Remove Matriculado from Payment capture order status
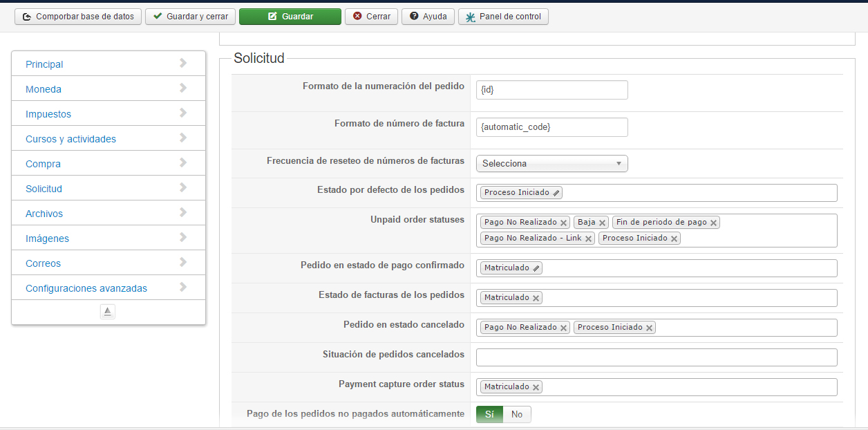Image resolution: width=868 pixels, height=430 pixels. click(x=536, y=387)
